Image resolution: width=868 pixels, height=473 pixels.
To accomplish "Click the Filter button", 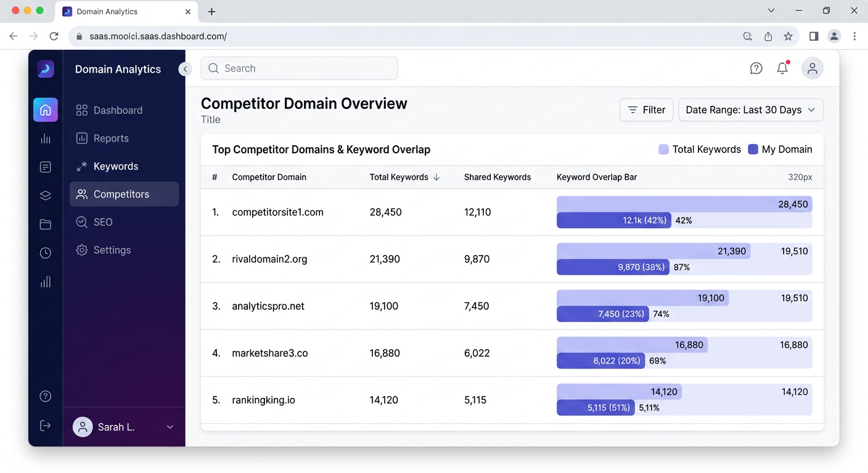I will pos(646,110).
